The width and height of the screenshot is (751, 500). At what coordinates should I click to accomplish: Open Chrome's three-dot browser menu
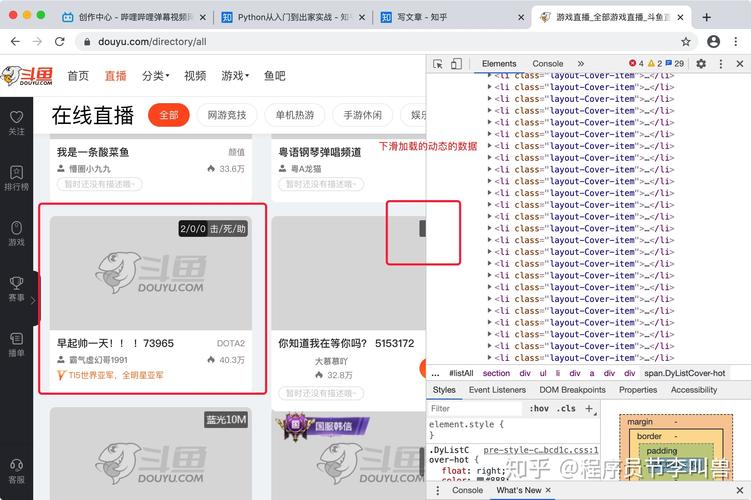[x=736, y=42]
